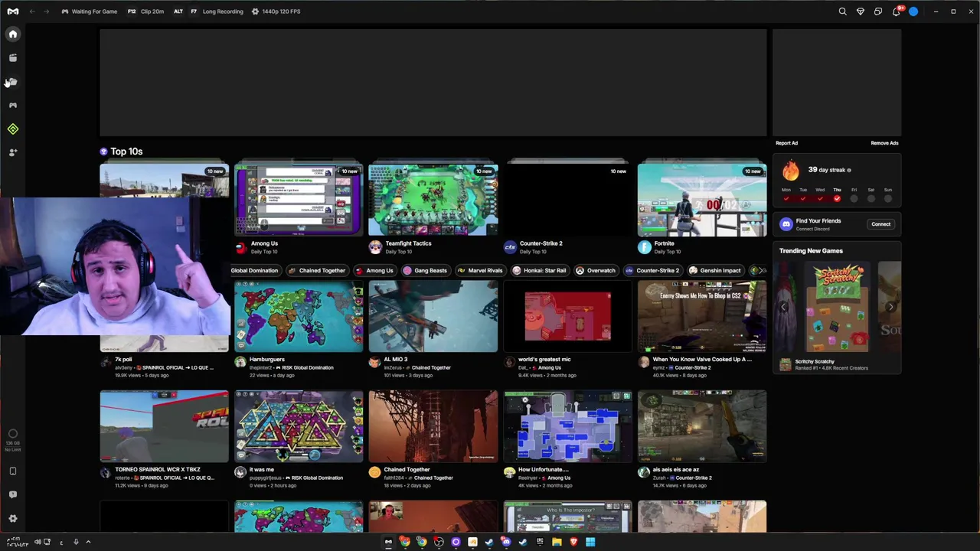Click the F12 Clip 20m hotkey

(145, 11)
